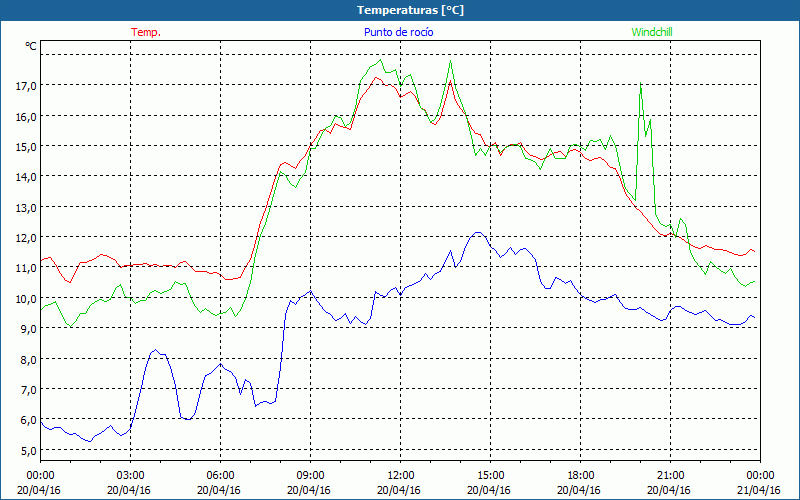Click the 21/04/16 date label

(x=759, y=490)
